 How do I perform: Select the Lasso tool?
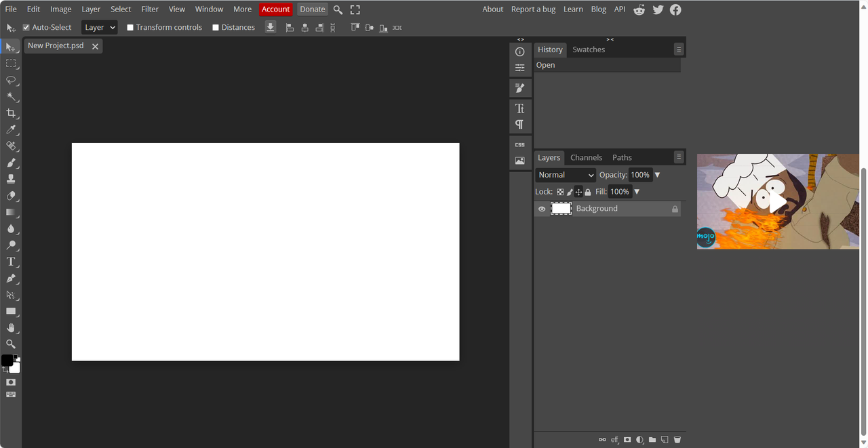pyautogui.click(x=11, y=80)
